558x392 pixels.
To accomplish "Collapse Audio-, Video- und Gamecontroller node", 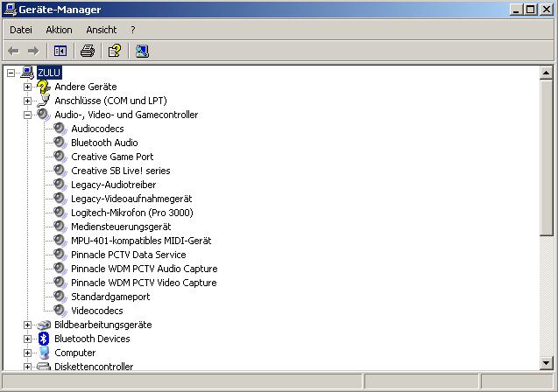I will point(27,115).
